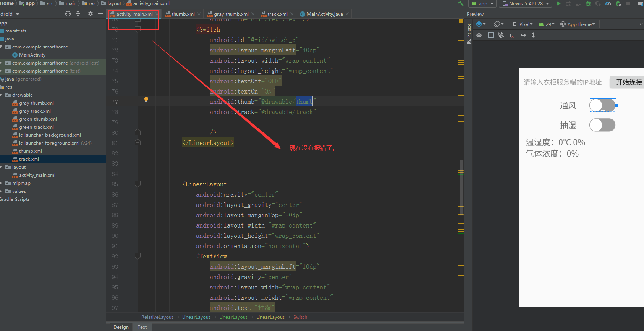The height and width of the screenshot is (331, 644).
Task: Click res folder in top breadcrumb
Action: pyautogui.click(x=89, y=3)
